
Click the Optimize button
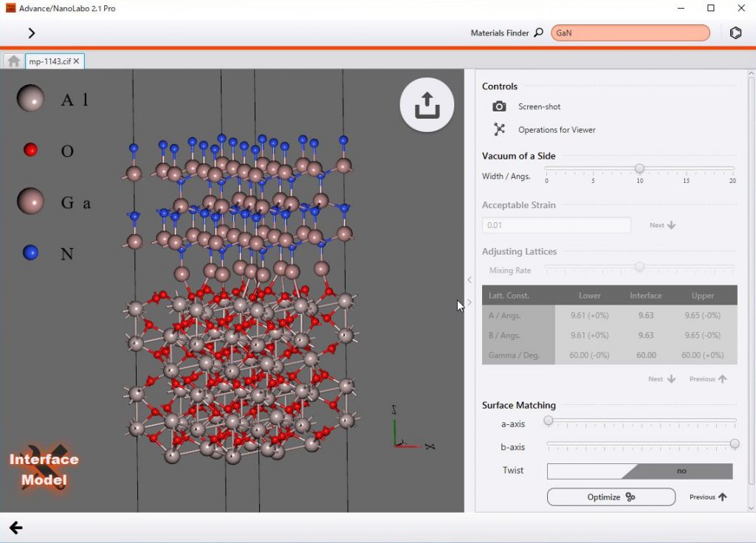611,497
